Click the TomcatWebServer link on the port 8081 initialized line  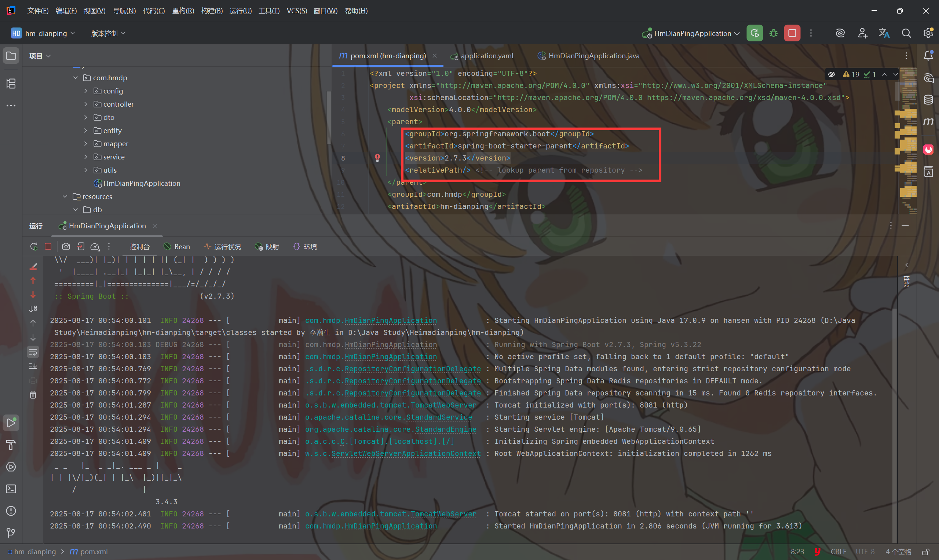coord(443,405)
